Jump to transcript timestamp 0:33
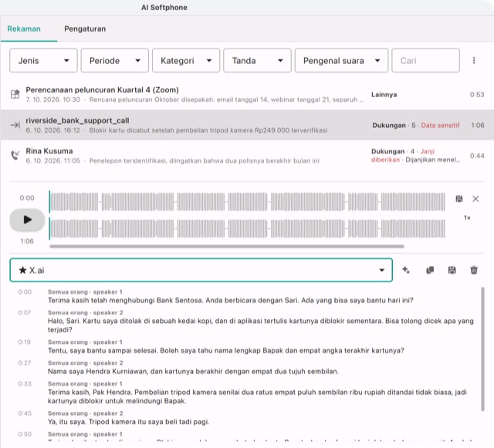 pos(25,384)
